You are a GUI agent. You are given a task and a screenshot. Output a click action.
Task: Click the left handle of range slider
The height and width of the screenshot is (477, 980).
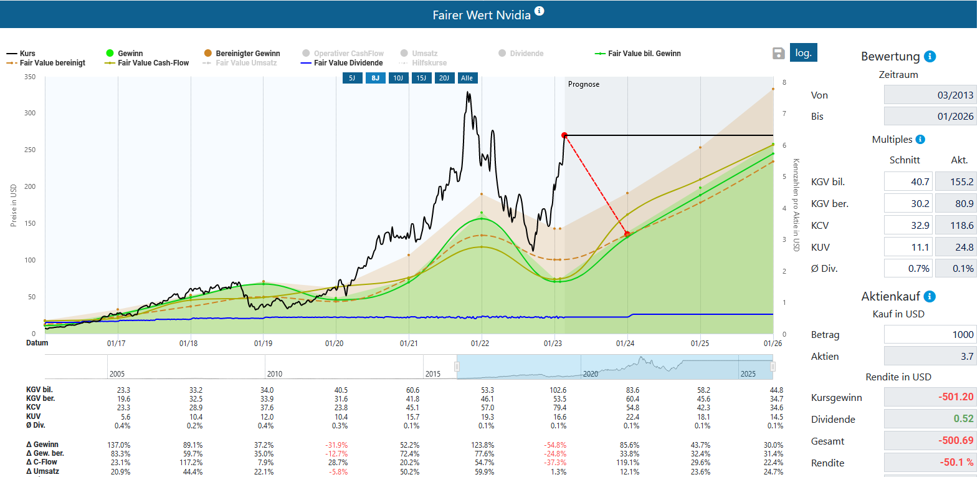457,367
